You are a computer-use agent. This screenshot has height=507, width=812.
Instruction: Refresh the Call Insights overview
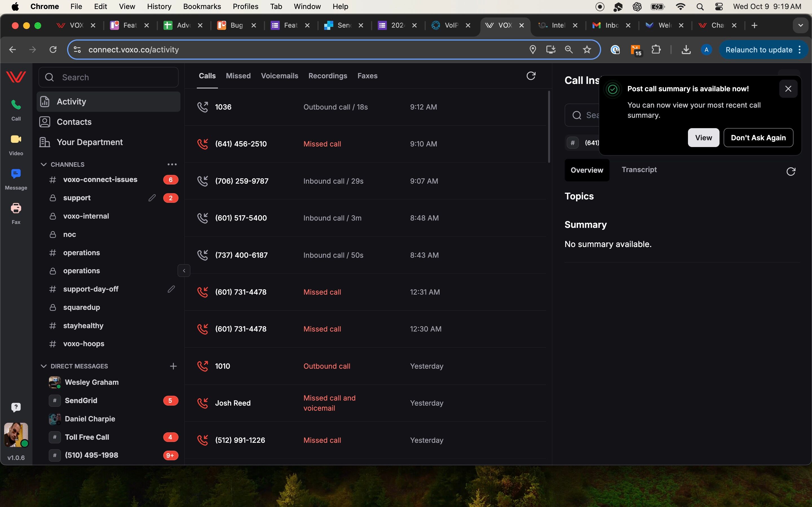click(x=791, y=172)
